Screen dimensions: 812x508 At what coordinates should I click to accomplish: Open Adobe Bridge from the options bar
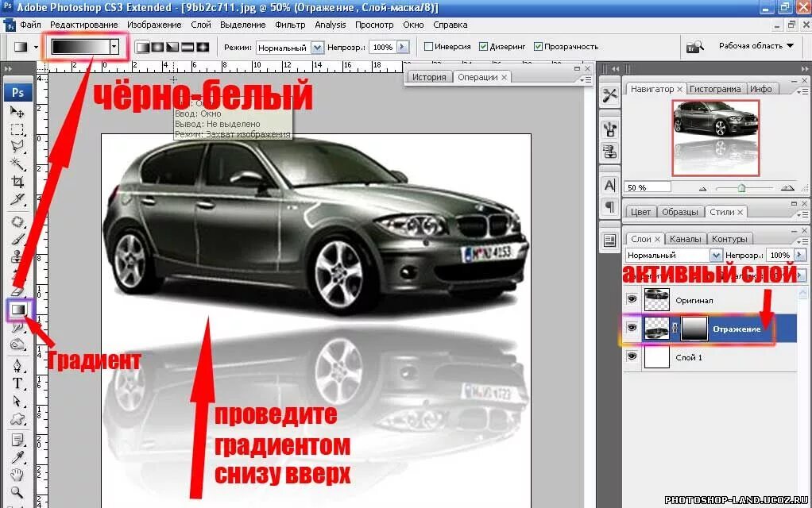694,47
